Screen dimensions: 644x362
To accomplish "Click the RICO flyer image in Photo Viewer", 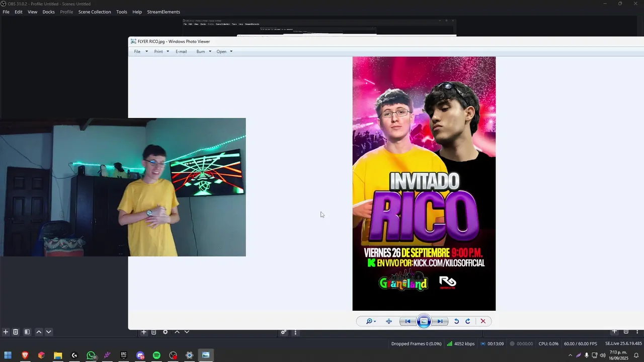I will [424, 184].
